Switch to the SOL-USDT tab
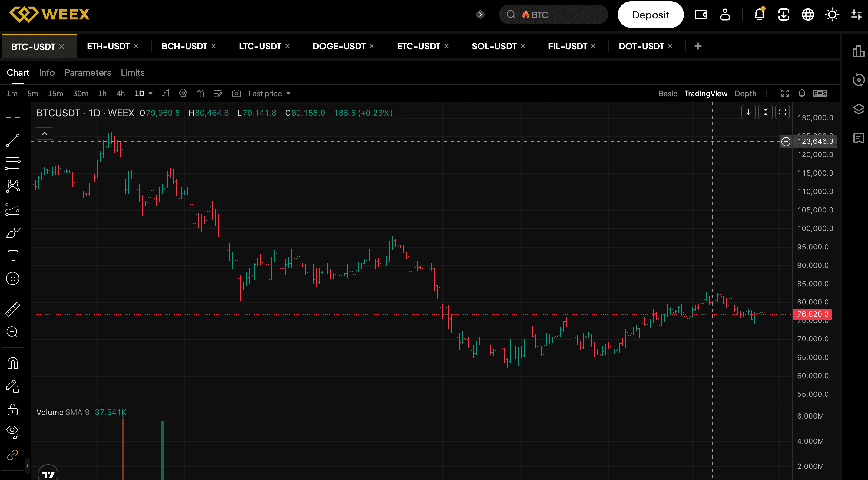Screen dimensions: 868x480 click(x=494, y=46)
